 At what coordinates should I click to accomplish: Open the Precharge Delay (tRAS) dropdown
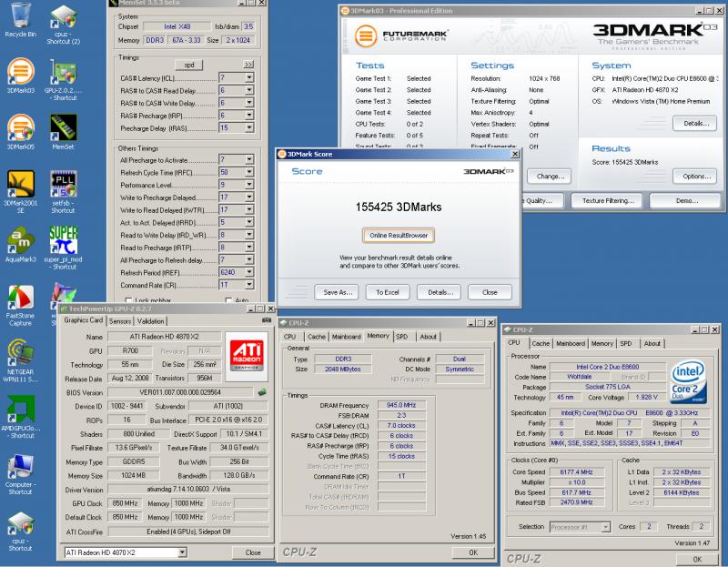coord(249,127)
